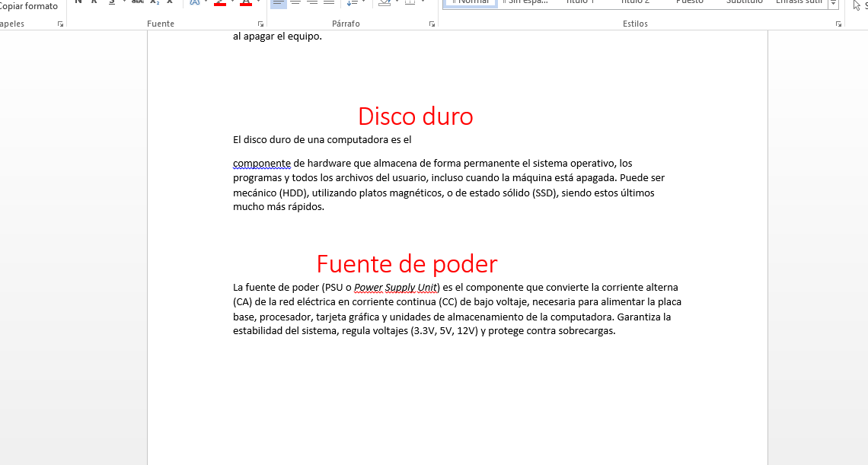The height and width of the screenshot is (465, 868).
Task: Apply superscript formatting icon
Action: [x=170, y=2]
